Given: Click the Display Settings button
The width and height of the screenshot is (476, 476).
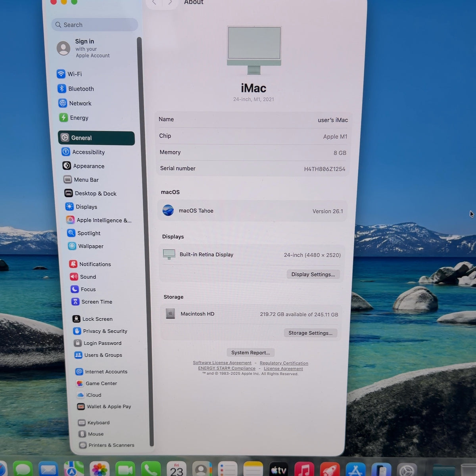Looking at the screenshot, I should coord(313,274).
